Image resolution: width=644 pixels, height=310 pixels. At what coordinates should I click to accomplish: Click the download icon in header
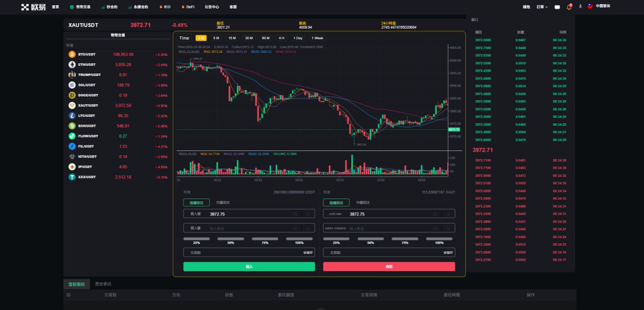click(580, 7)
